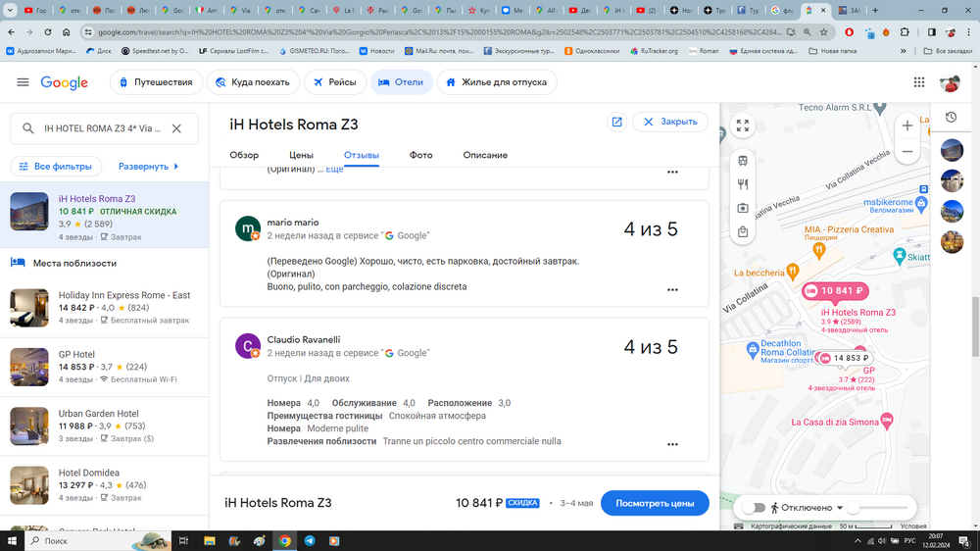Screen dimensions: 980x551
Task: Clear the hotel search field
Action: click(x=176, y=128)
